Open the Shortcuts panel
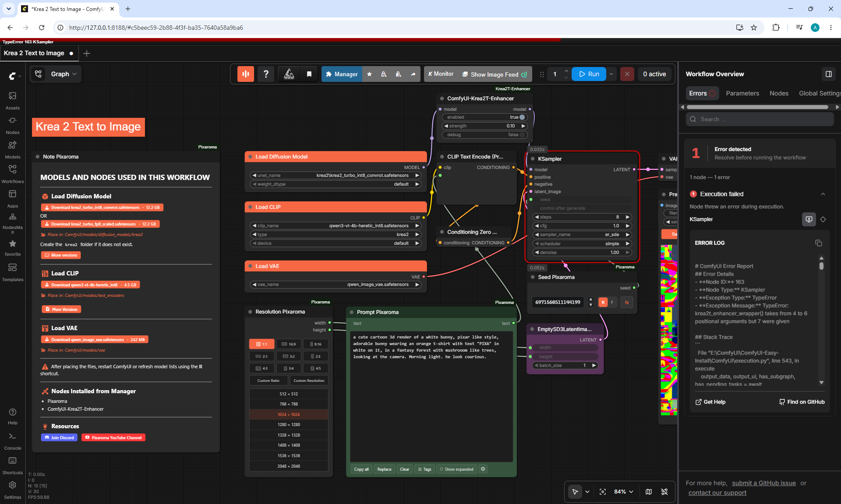The image size is (841, 504). [x=13, y=465]
